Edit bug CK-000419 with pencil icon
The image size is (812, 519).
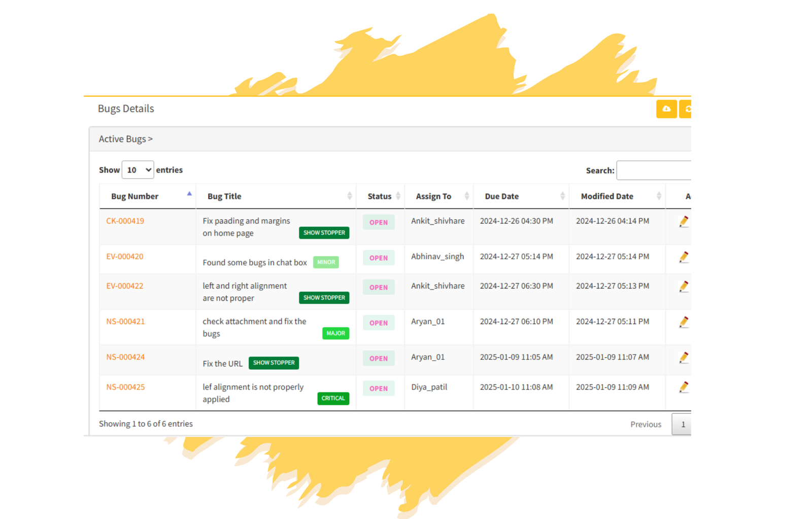pyautogui.click(x=684, y=222)
